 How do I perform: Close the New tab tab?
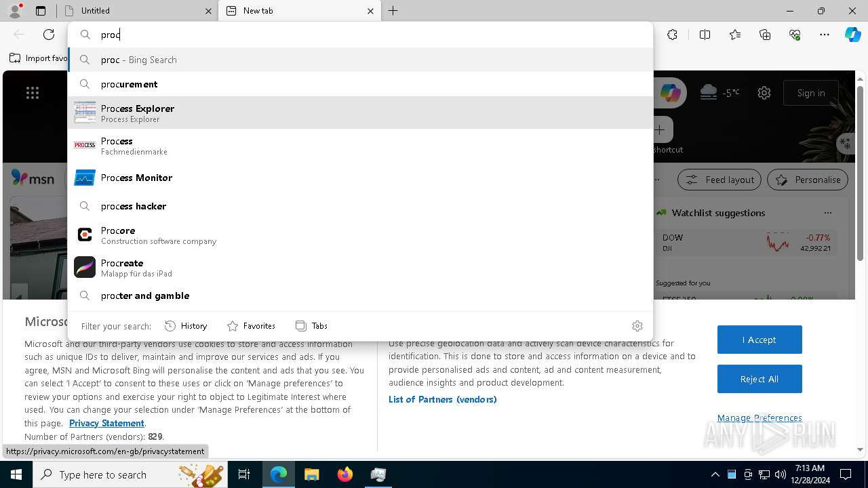(x=371, y=11)
